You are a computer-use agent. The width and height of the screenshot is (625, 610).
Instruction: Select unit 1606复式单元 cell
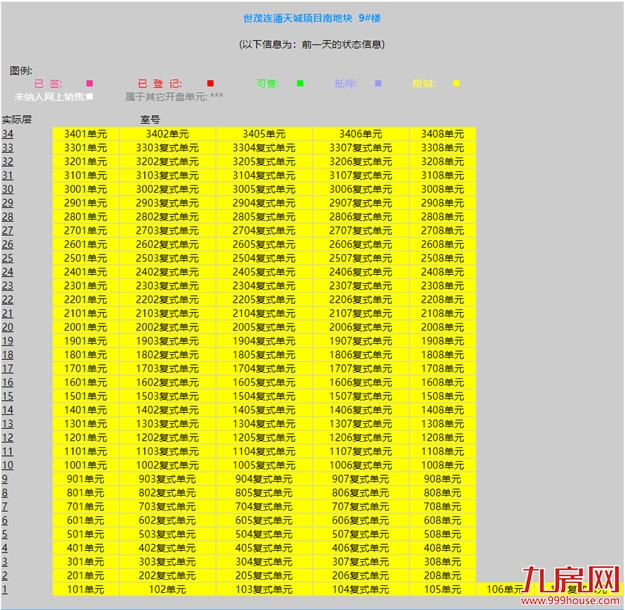point(361,382)
